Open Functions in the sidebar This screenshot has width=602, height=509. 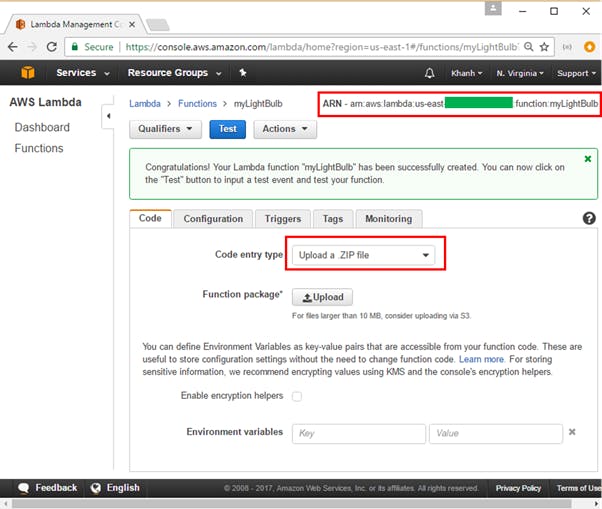tap(39, 148)
